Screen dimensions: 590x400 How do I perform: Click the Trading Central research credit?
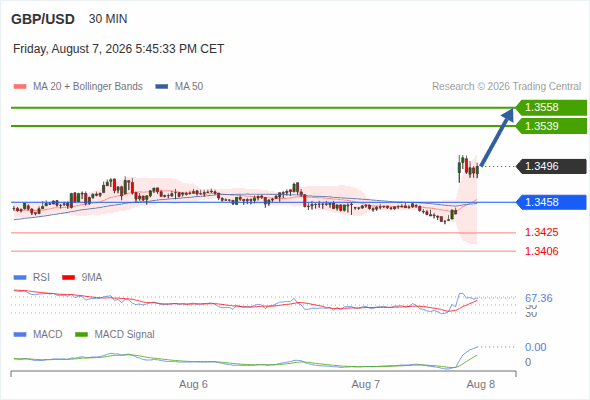[506, 87]
